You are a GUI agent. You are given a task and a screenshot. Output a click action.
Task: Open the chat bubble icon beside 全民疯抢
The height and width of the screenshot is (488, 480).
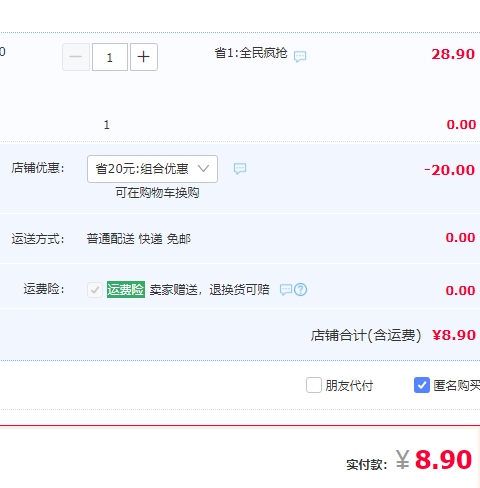[300, 56]
